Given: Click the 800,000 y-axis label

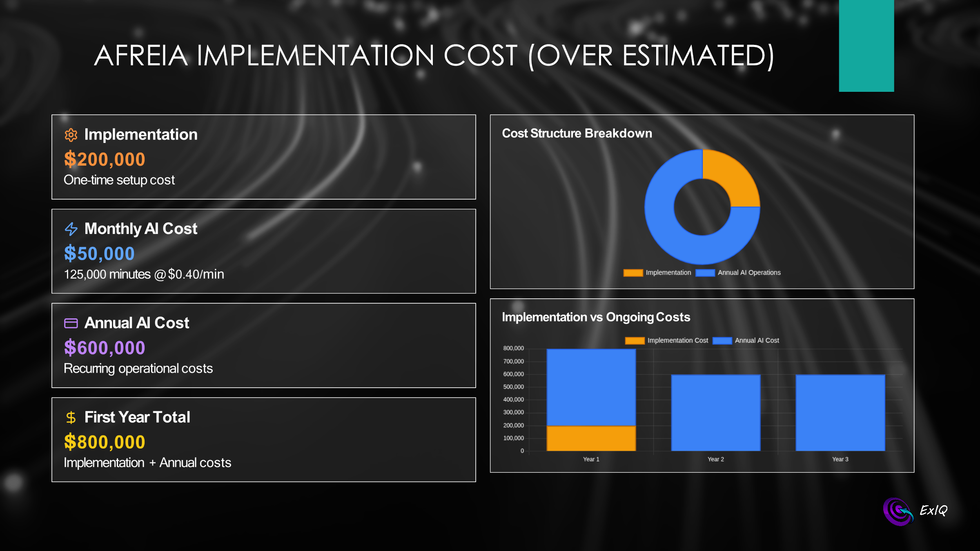Looking at the screenshot, I should (513, 349).
